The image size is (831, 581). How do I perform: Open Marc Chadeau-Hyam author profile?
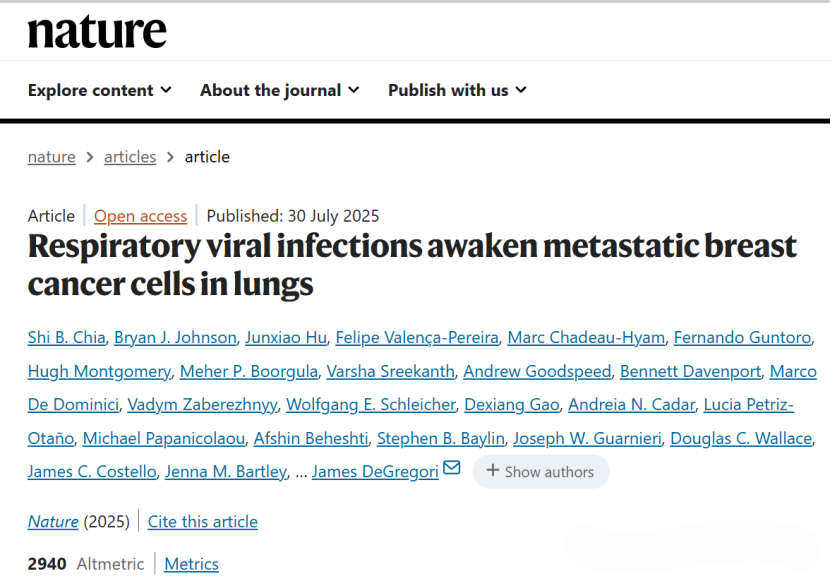pos(586,337)
